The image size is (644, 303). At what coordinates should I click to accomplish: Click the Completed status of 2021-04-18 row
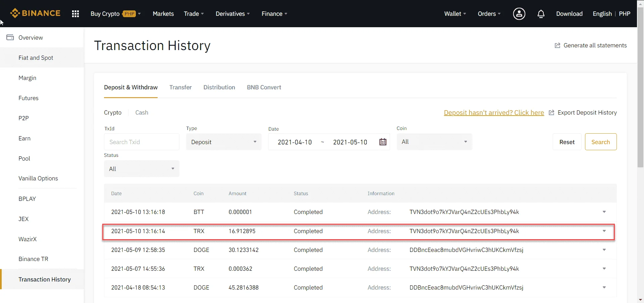pyautogui.click(x=308, y=288)
